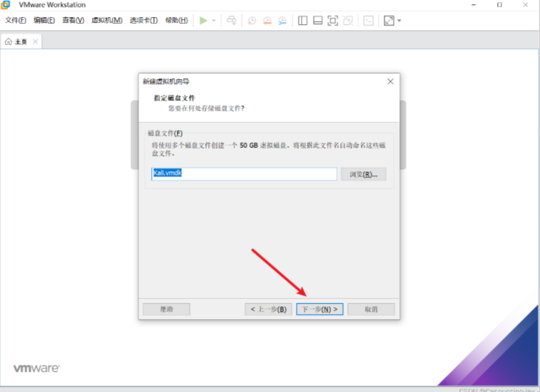Image resolution: width=540 pixels, height=392 pixels.
Task: Click the Kali.vmdk disk file input field
Action: (x=244, y=174)
